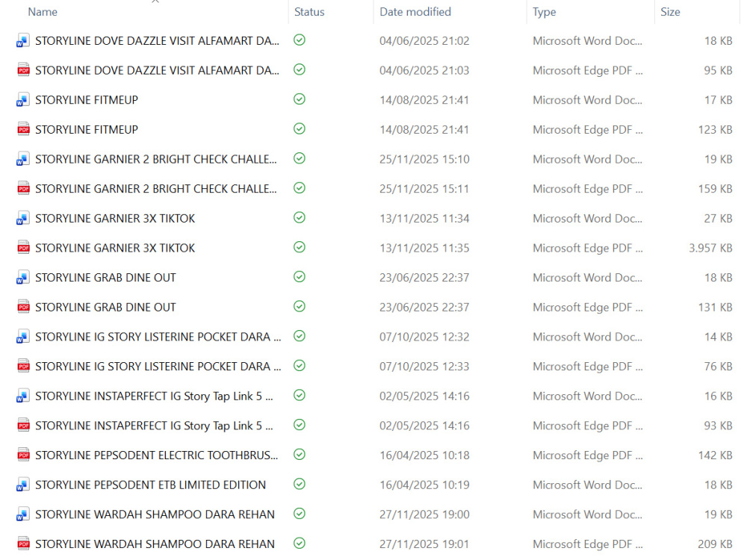The width and height of the screenshot is (747, 560).
Task: Click sync status checkmark for FITMEUP 17 KB document
Action: point(300,99)
